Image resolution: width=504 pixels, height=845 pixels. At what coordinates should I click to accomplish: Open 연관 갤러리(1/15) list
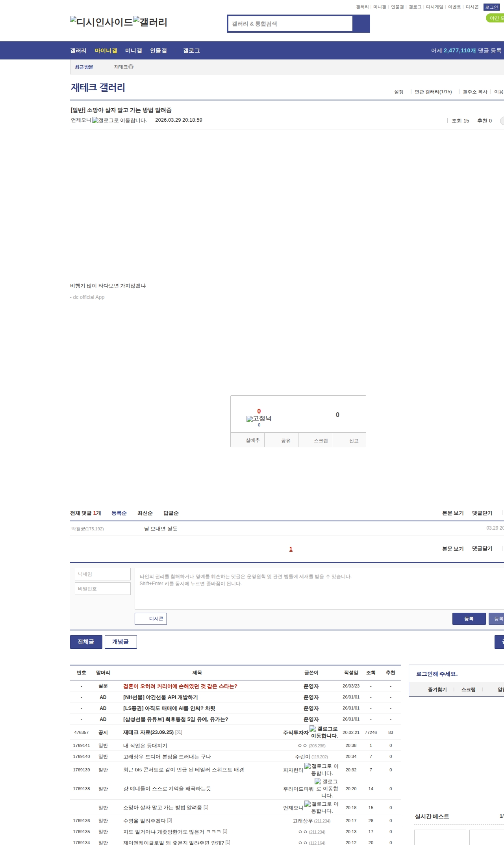(433, 92)
